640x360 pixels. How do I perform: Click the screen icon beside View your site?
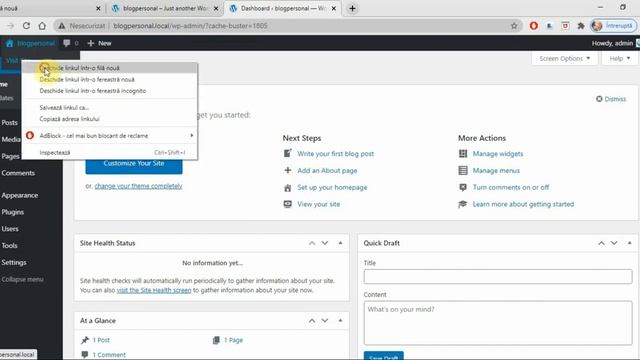tap(288, 204)
